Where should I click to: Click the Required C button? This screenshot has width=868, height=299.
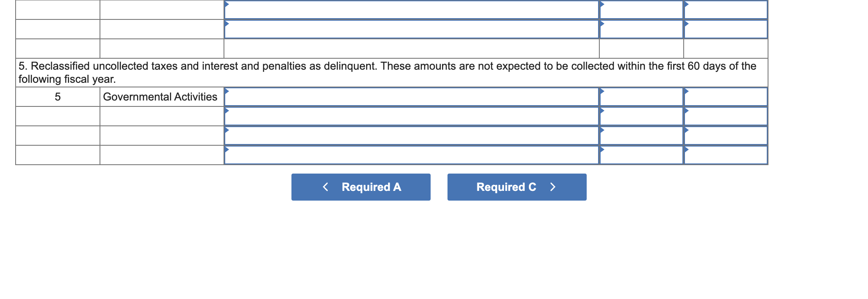point(517,187)
